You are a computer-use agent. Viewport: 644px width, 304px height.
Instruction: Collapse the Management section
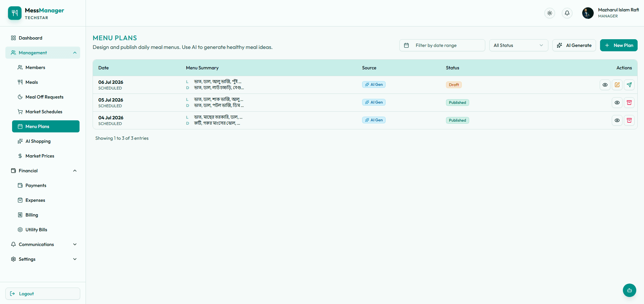[x=43, y=53]
